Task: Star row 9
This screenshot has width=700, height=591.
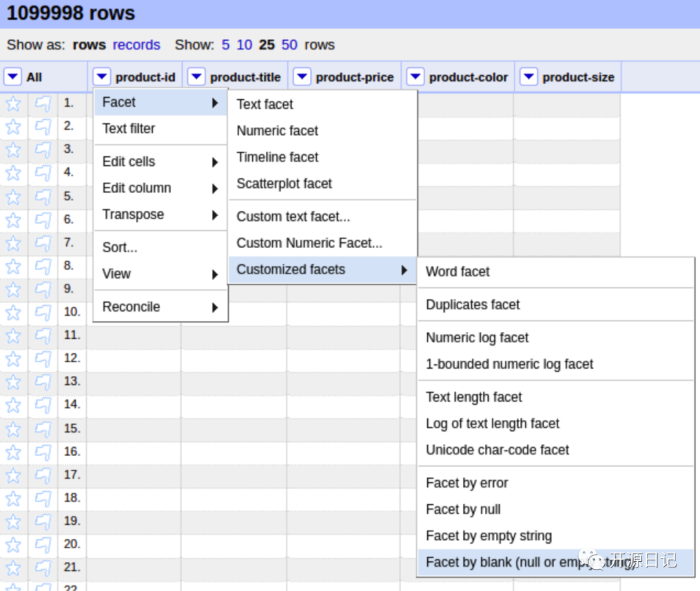Action: click(x=13, y=289)
